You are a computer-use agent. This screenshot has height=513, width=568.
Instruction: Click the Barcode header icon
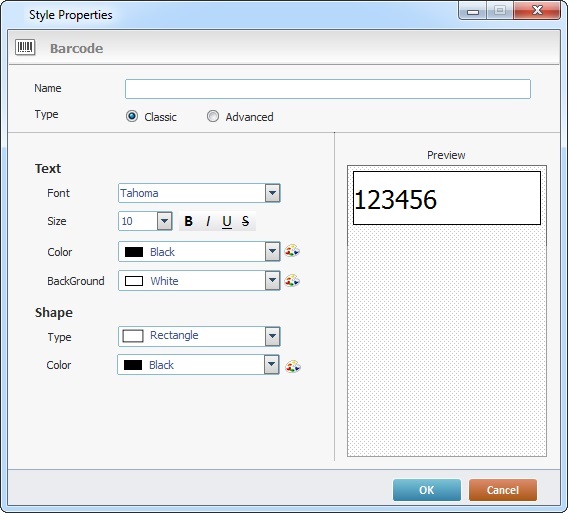(25, 47)
